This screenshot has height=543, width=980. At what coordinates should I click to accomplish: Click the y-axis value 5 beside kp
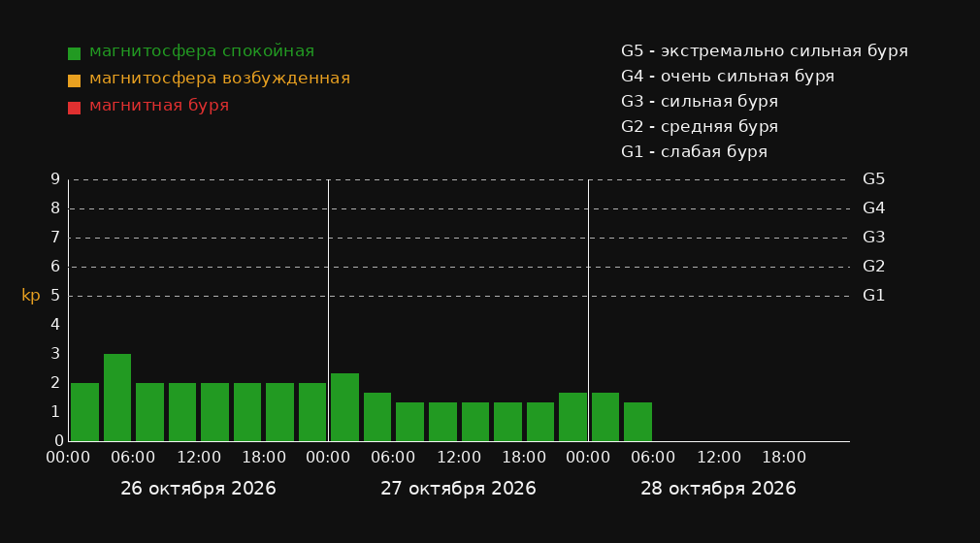(x=55, y=296)
